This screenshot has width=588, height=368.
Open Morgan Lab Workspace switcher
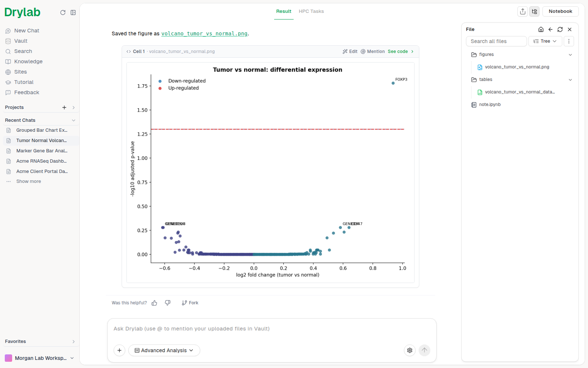tap(39, 358)
